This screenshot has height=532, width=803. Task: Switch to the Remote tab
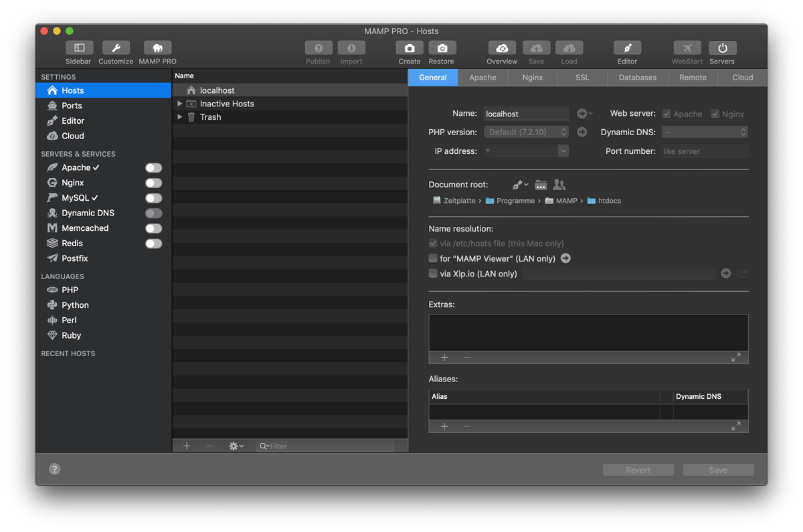point(693,78)
